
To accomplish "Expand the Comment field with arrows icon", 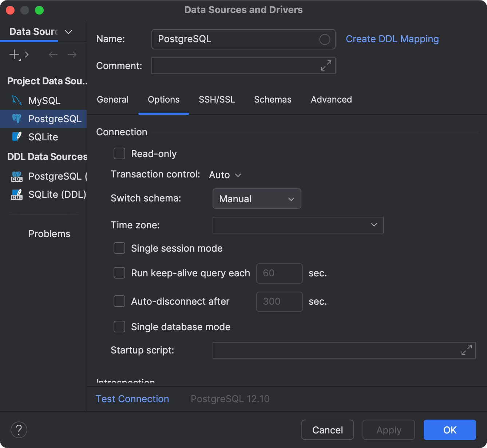I will [326, 66].
